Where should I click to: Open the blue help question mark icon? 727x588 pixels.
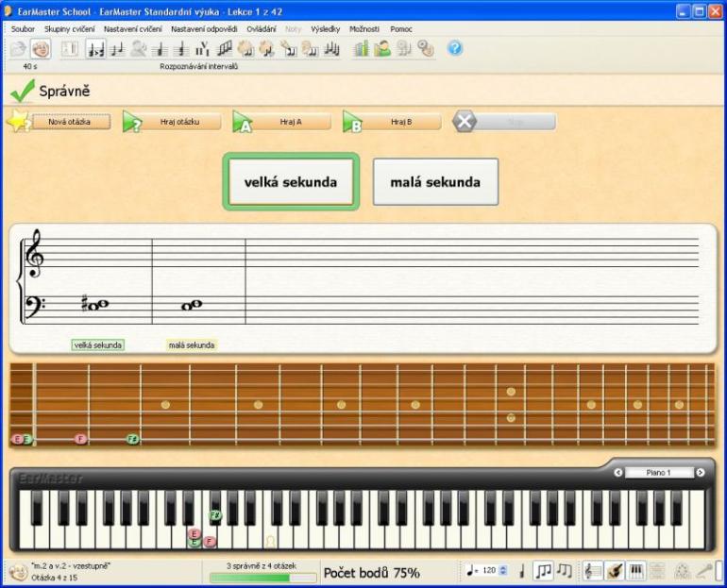click(x=455, y=48)
